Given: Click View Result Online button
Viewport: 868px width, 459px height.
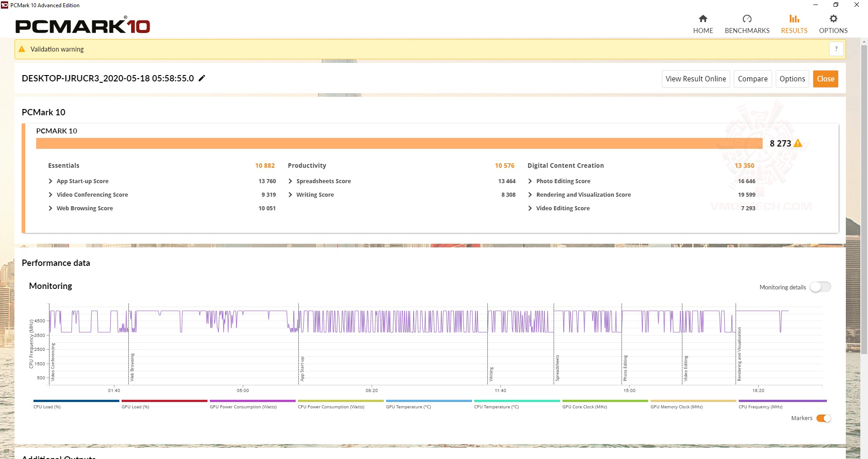Looking at the screenshot, I should tap(695, 79).
